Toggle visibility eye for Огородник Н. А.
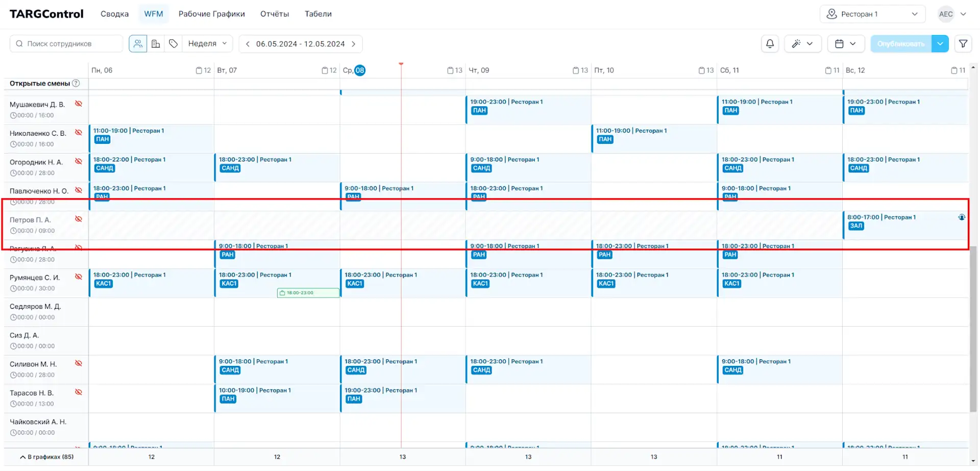This screenshot has height=471, width=980. [79, 161]
